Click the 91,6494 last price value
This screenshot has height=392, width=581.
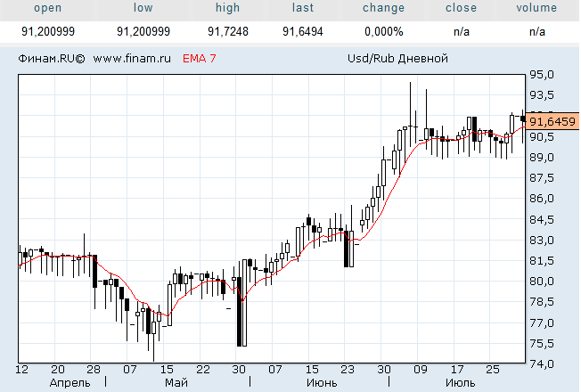tap(303, 30)
